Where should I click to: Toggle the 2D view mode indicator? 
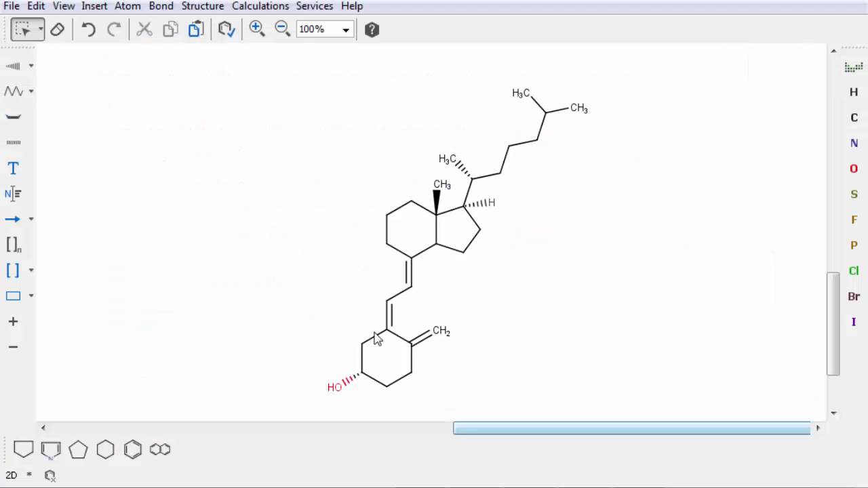click(x=12, y=475)
